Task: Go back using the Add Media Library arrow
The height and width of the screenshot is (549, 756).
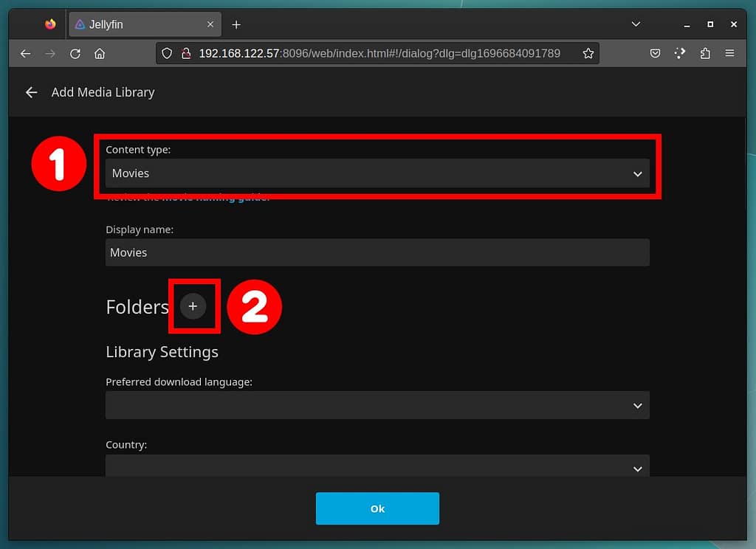Action: tap(31, 92)
